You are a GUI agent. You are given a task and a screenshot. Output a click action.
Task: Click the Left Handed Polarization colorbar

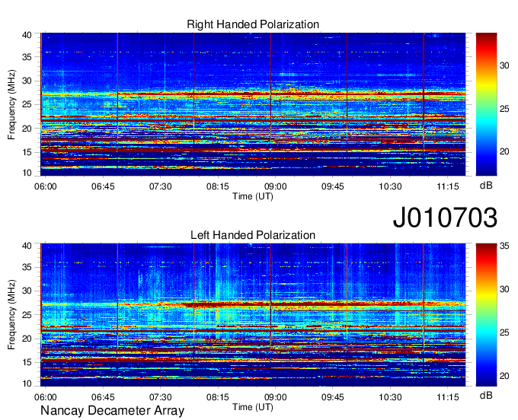point(486,315)
